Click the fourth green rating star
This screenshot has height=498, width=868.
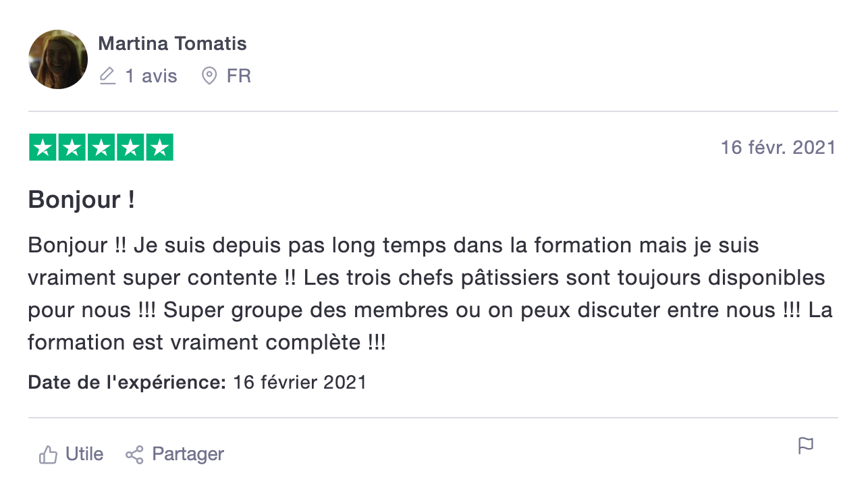(130, 147)
